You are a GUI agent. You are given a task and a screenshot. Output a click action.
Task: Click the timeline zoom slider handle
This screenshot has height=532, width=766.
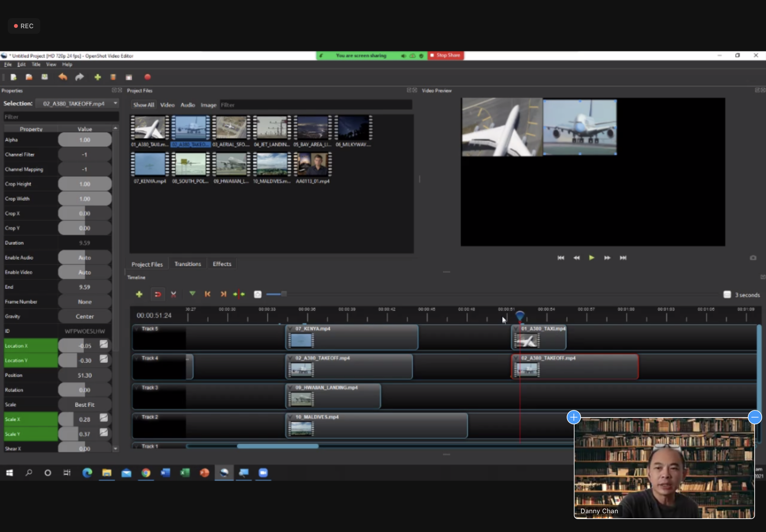[284, 294]
